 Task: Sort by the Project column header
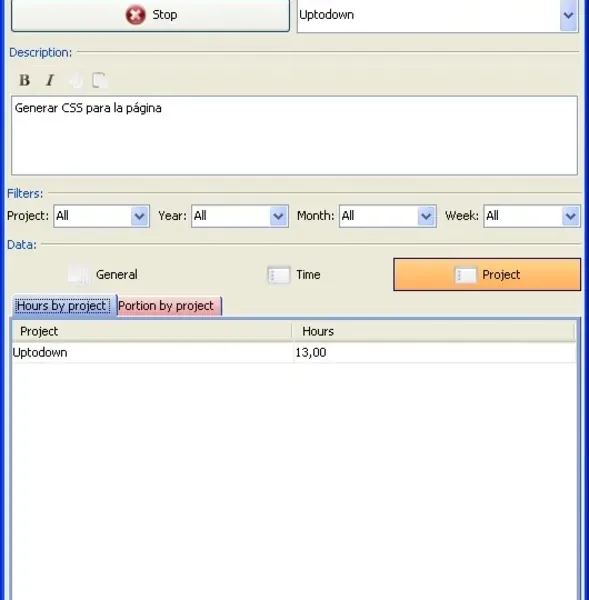[x=152, y=331]
